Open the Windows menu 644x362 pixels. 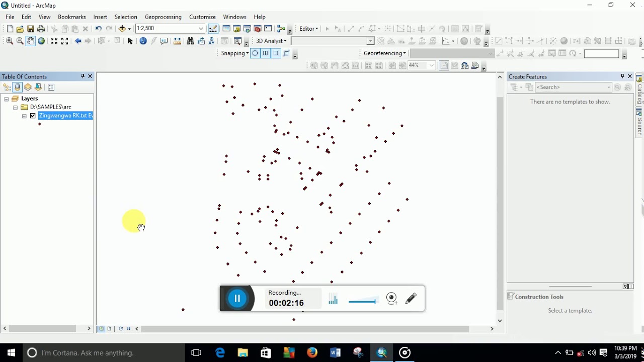pyautogui.click(x=234, y=17)
